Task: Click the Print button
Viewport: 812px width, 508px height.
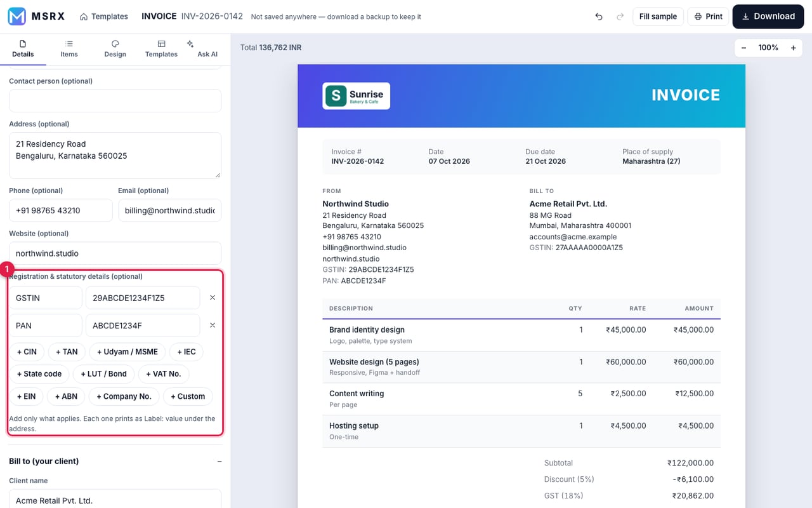Action: [708, 17]
